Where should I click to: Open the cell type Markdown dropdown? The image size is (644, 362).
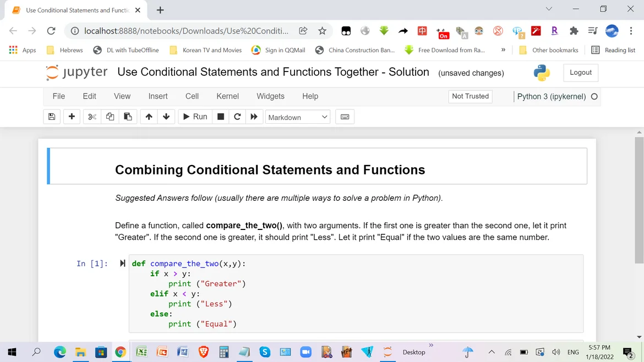click(x=298, y=117)
